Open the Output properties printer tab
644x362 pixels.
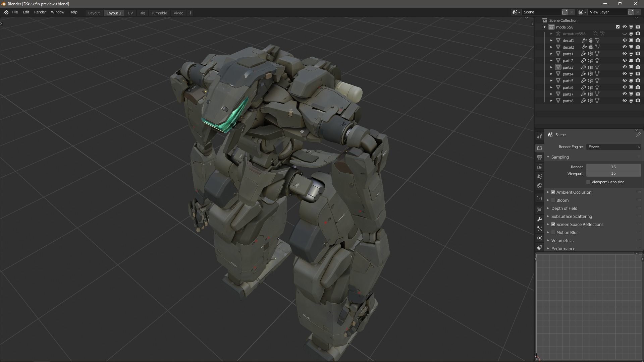coord(539,157)
